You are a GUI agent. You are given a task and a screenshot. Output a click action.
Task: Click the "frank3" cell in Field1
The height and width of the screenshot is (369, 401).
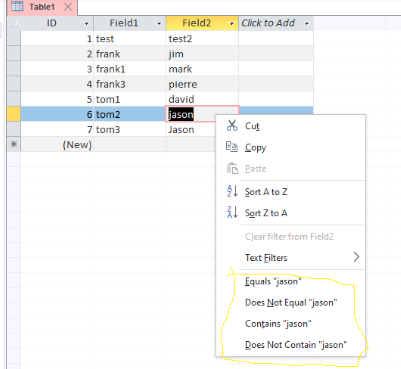[x=130, y=84]
